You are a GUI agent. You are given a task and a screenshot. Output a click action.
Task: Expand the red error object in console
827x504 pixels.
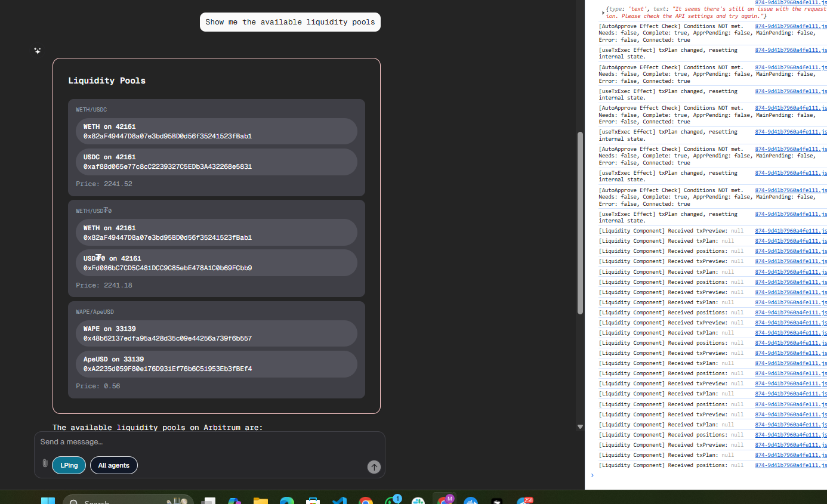[603, 12]
